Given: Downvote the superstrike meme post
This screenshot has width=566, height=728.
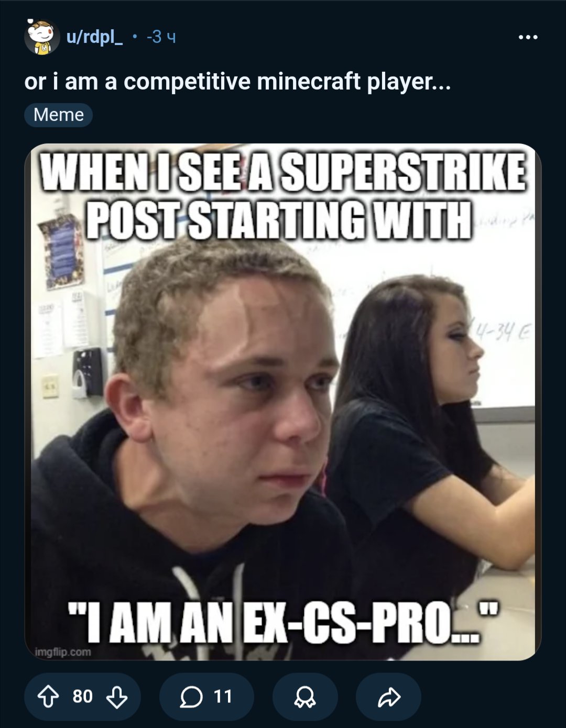Looking at the screenshot, I should pyautogui.click(x=116, y=697).
